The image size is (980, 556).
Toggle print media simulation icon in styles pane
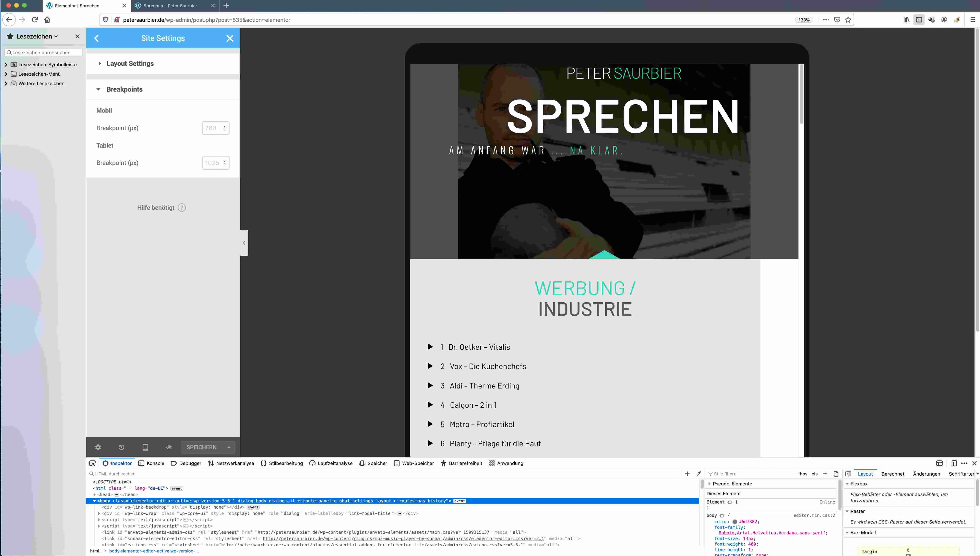(x=836, y=474)
